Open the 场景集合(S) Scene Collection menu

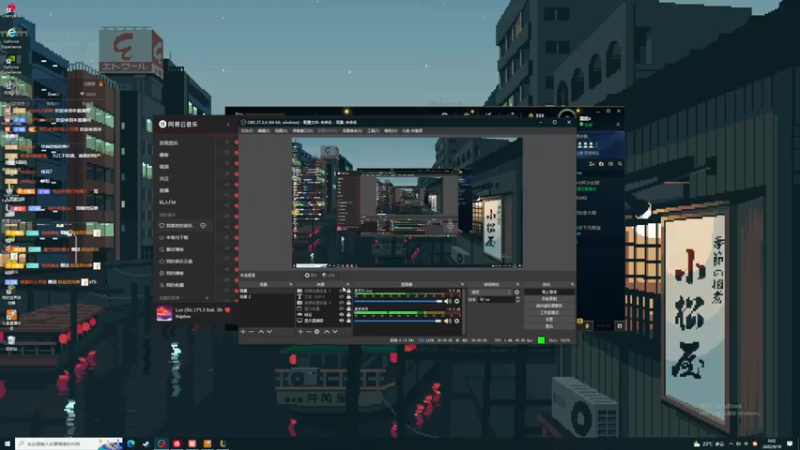coord(353,131)
